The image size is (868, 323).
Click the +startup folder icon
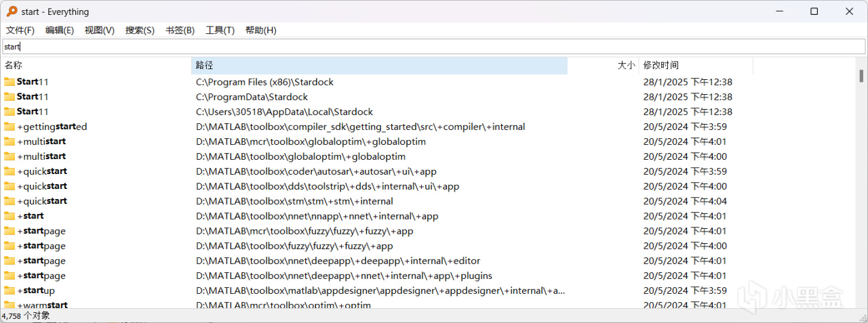click(9, 290)
